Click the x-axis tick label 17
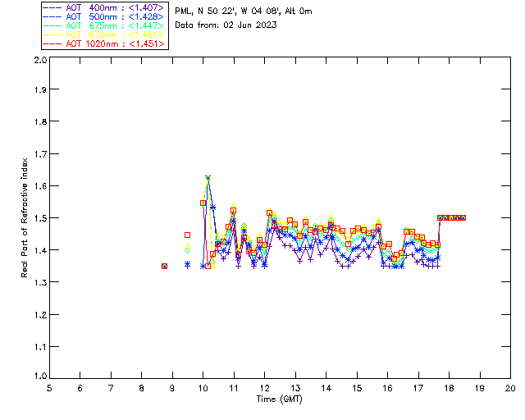 click(418, 388)
